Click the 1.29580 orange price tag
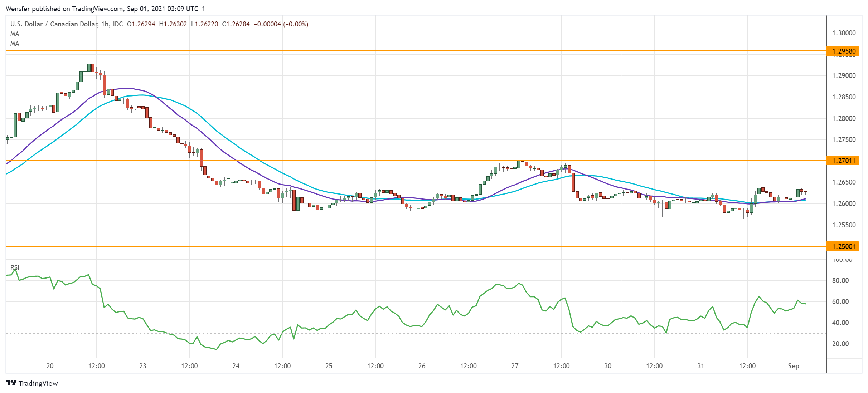868x393 pixels. coord(843,51)
